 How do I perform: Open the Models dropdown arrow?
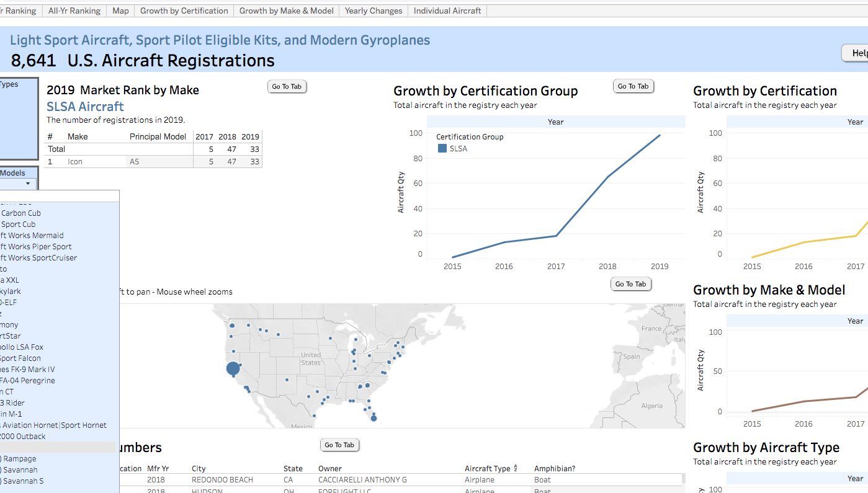tap(28, 184)
